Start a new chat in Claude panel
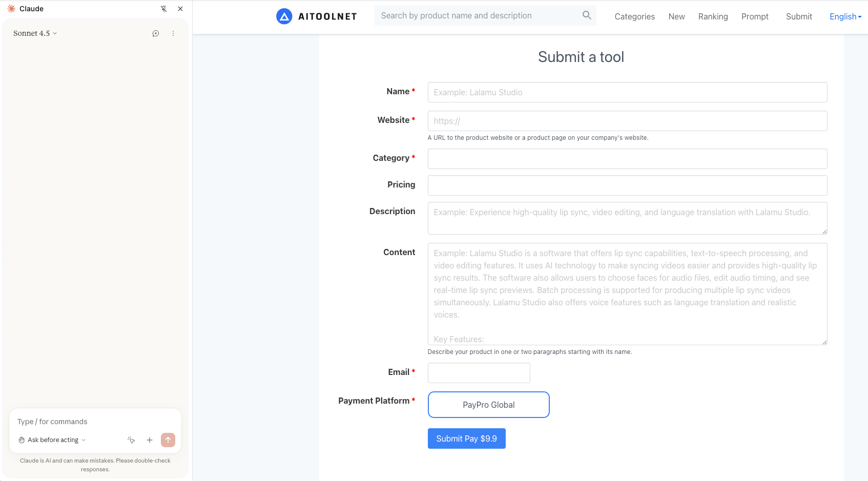This screenshot has width=868, height=481. [x=156, y=33]
